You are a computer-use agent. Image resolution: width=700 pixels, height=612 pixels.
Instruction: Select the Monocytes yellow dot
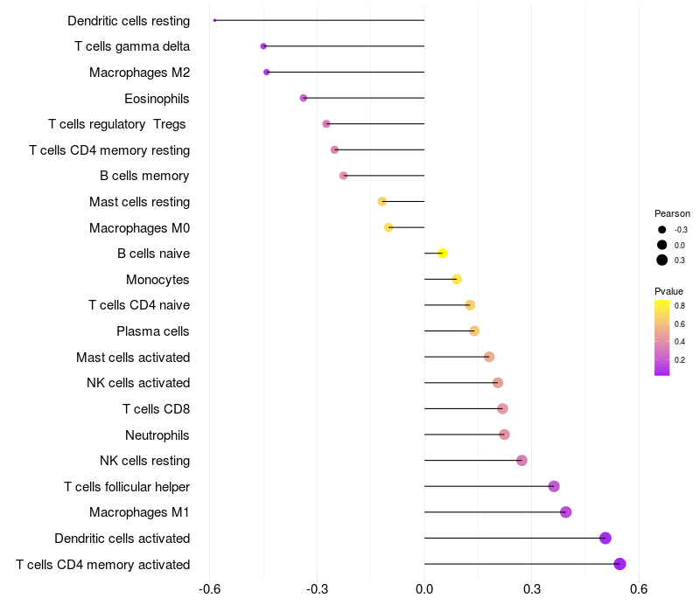[x=457, y=279]
